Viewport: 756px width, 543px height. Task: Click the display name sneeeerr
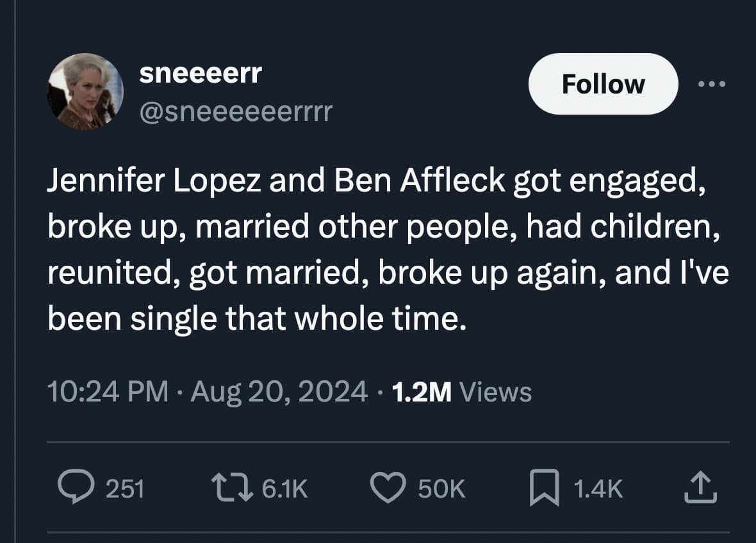click(x=201, y=73)
